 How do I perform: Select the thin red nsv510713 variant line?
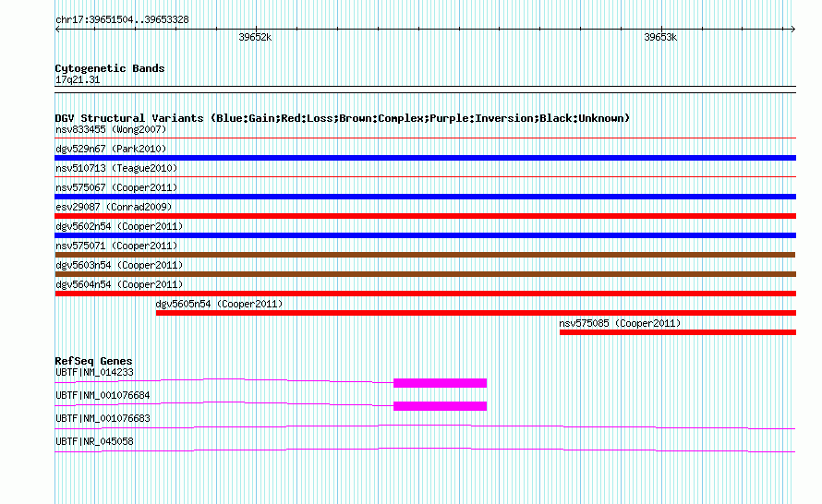[x=425, y=177]
